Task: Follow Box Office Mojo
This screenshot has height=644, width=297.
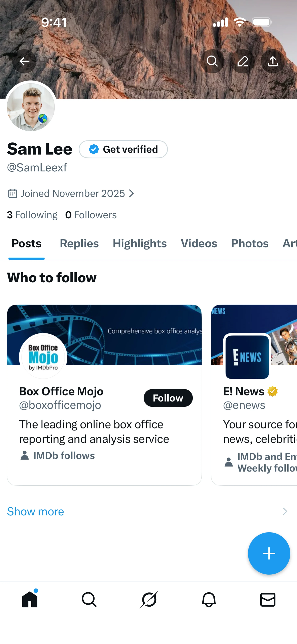Action: [168, 398]
